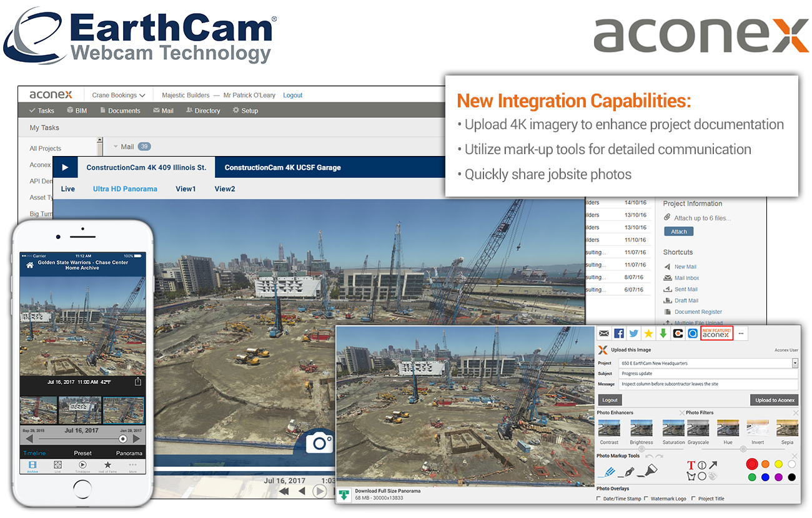Viewport: 812px width, 518px height.
Task: Open the Document Register shortcut
Action: pyautogui.click(x=698, y=311)
